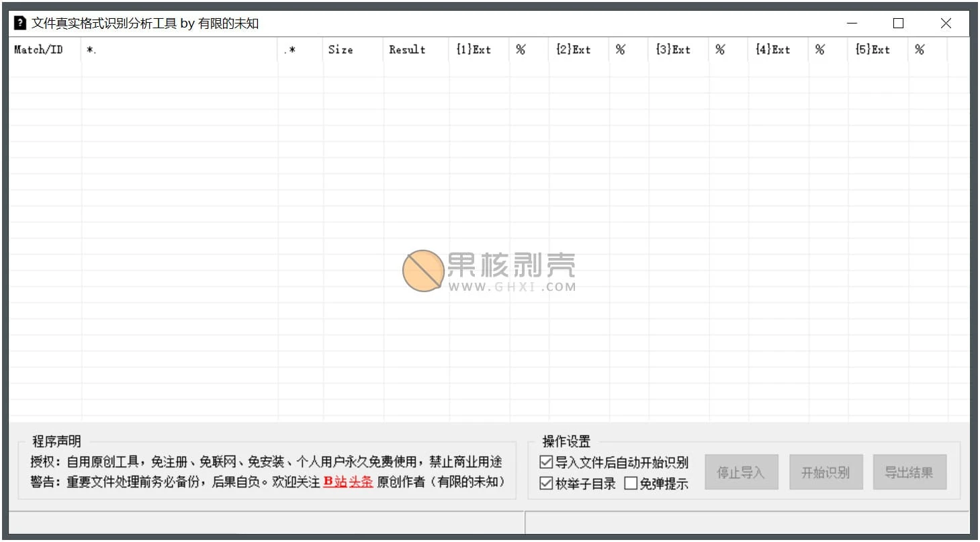Click the *. filename column header
Viewport: 980px width, 542px height.
point(179,50)
